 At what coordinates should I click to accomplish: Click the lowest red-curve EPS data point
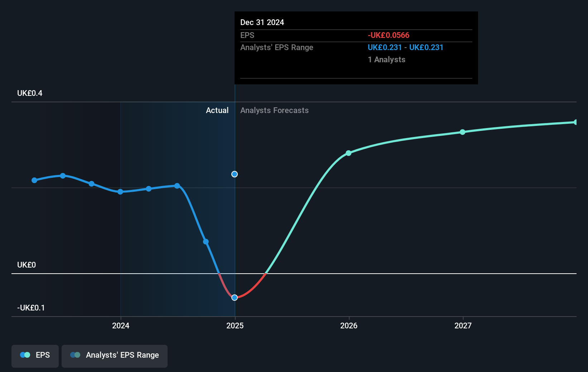[x=235, y=297]
